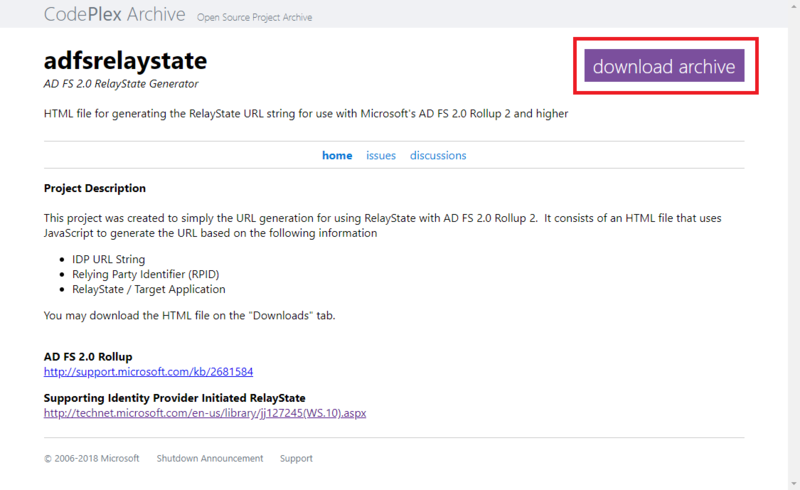The width and height of the screenshot is (800, 490).
Task: Click 'Supporting Identity Provider Initiated RelayState' heading
Action: click(x=174, y=398)
